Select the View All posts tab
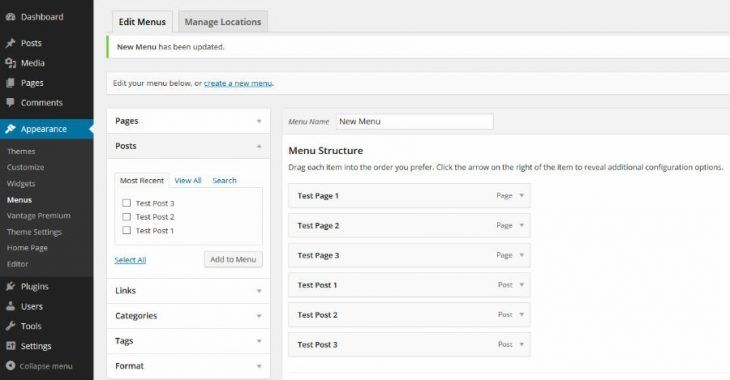The height and width of the screenshot is (380, 730). tap(188, 180)
